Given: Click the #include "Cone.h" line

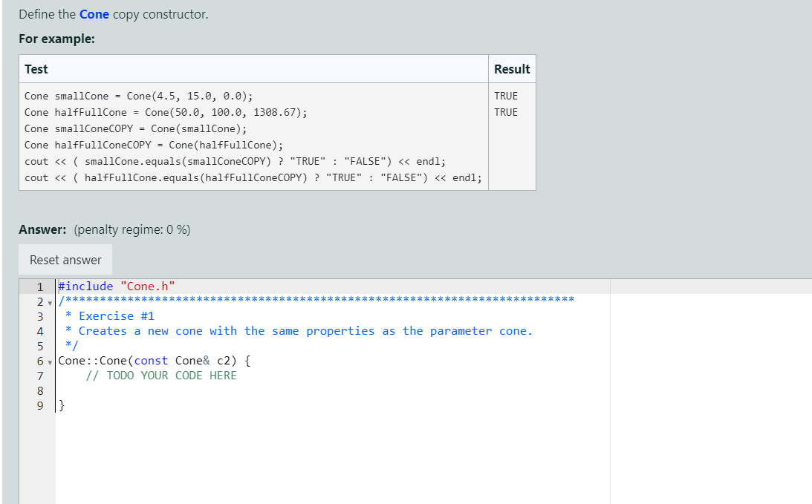Looking at the screenshot, I should coord(115,286).
